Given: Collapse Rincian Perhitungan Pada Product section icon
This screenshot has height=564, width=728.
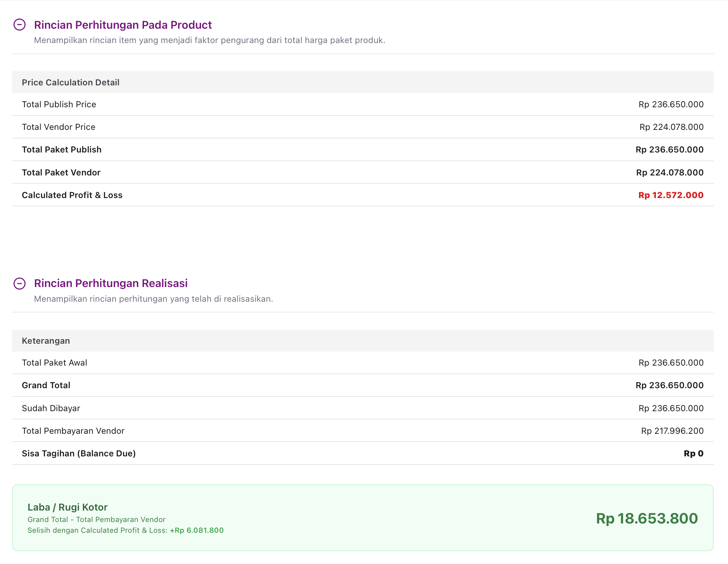Looking at the screenshot, I should point(19,25).
